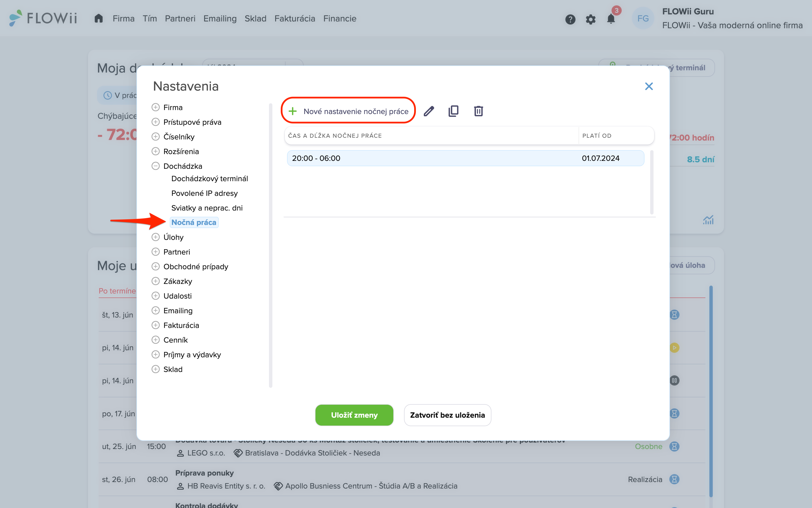This screenshot has height=508, width=812.
Task: Open Firma in the top menu
Action: coord(123,18)
